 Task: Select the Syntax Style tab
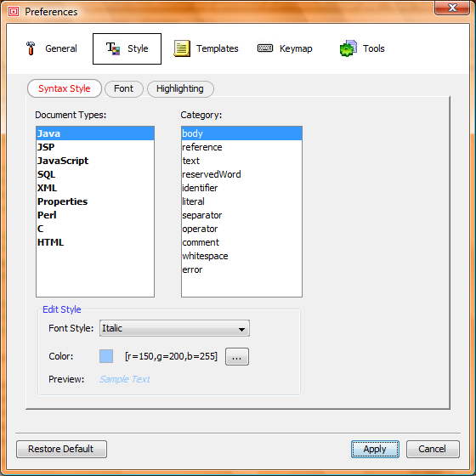click(x=65, y=88)
